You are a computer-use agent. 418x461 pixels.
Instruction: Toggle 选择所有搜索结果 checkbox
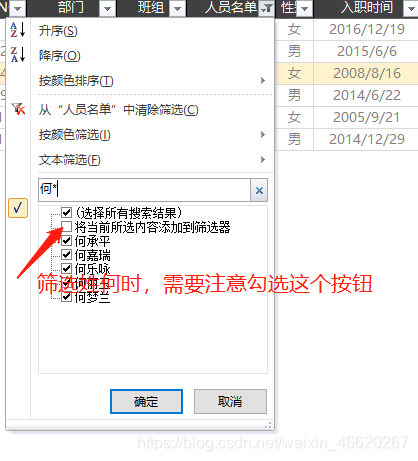(x=67, y=212)
